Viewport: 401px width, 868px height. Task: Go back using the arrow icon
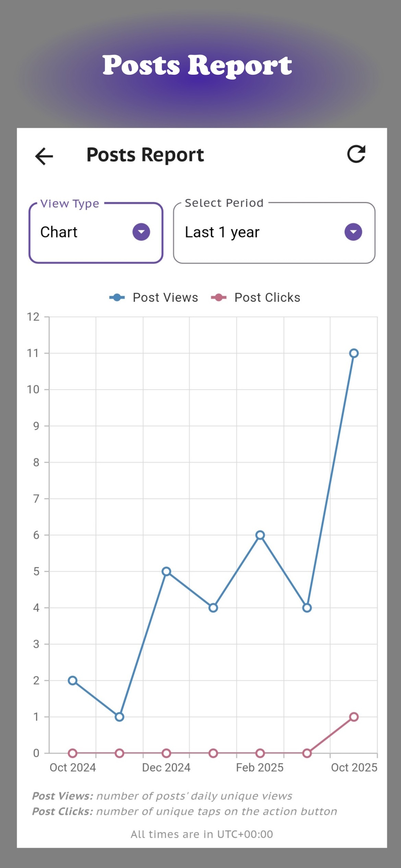[x=44, y=156]
